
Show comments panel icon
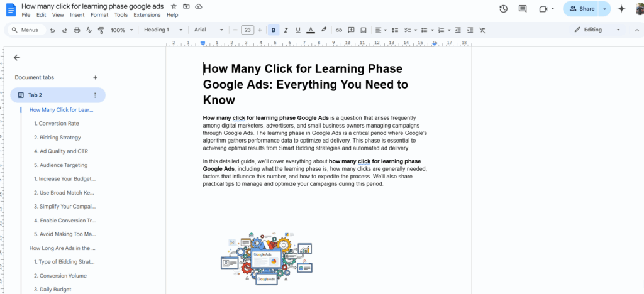coord(523,9)
